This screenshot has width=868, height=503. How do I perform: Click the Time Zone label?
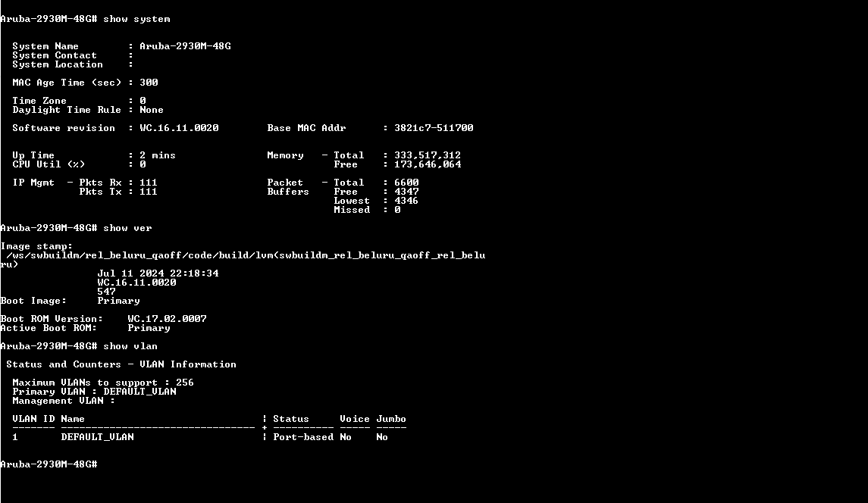tap(39, 101)
